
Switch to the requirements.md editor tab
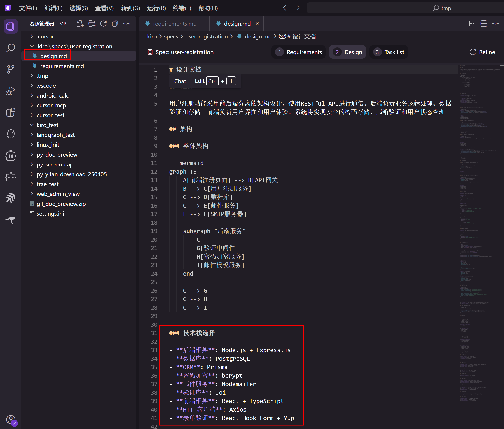[174, 23]
